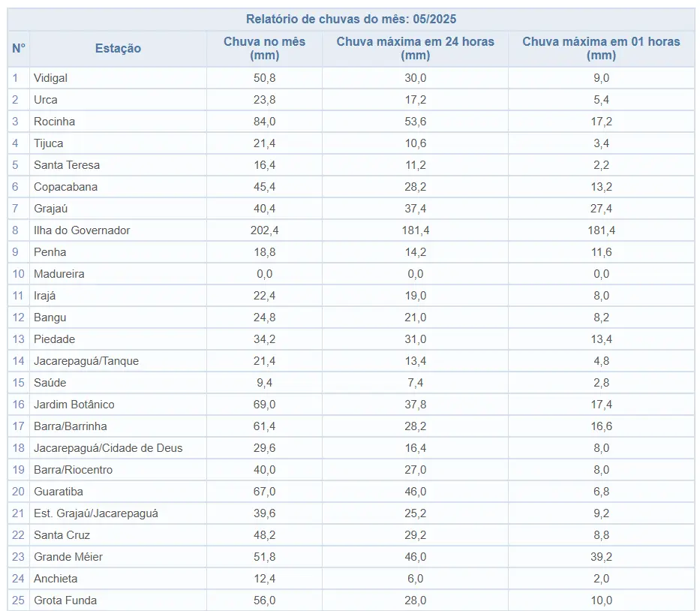The width and height of the screenshot is (700, 611).
Task: Select the Barra/Riocentro station name
Action: click(74, 470)
